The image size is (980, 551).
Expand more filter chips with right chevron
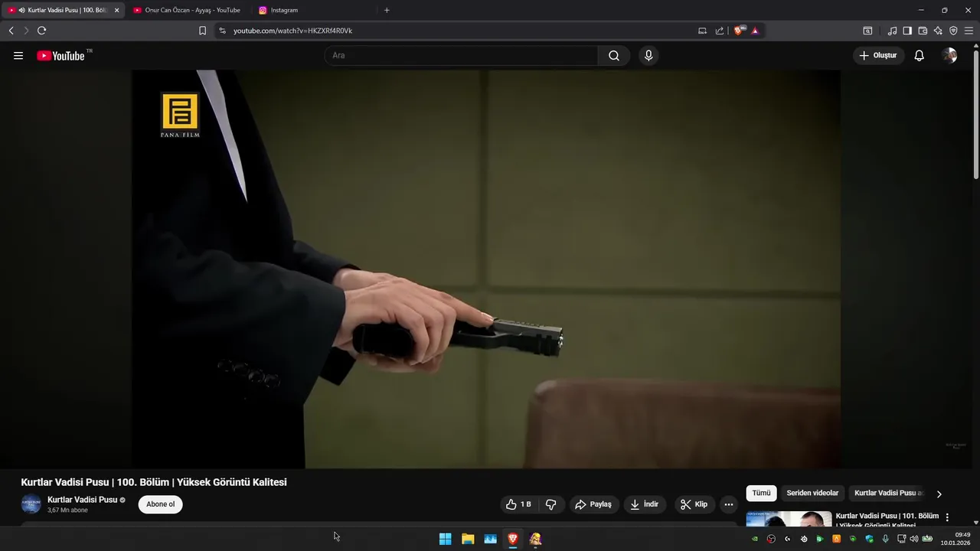coord(939,494)
